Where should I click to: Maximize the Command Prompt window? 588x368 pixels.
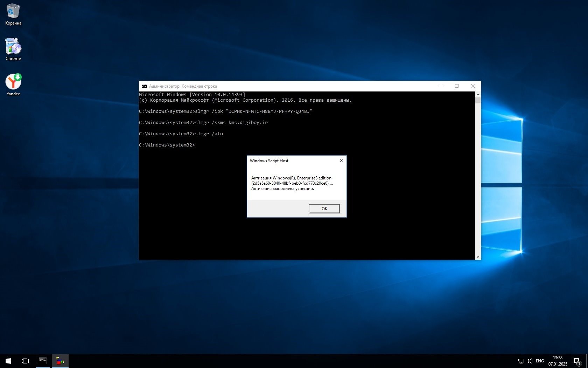[x=457, y=86]
